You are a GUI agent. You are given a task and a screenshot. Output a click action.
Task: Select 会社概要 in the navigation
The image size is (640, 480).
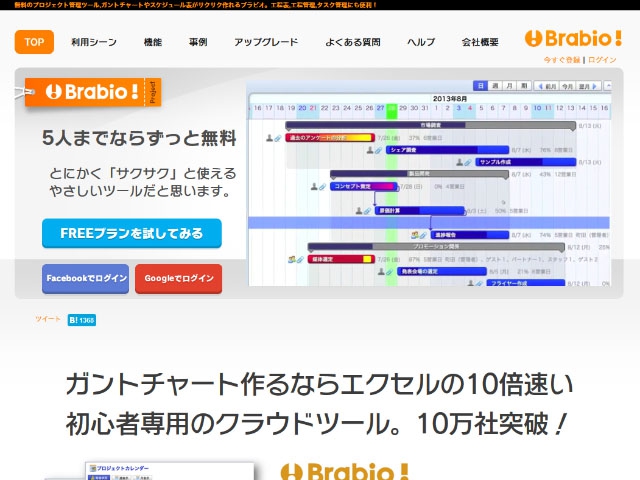(x=480, y=42)
